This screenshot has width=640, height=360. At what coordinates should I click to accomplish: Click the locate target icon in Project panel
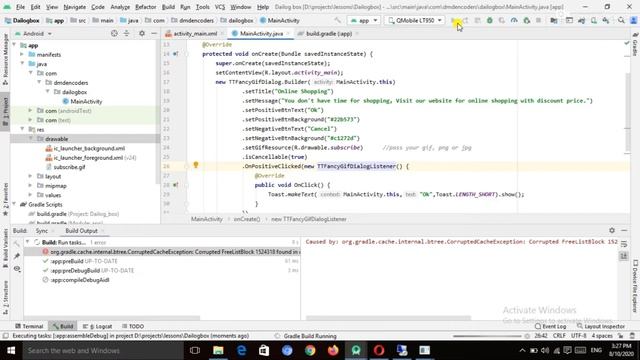pyautogui.click(x=114, y=33)
